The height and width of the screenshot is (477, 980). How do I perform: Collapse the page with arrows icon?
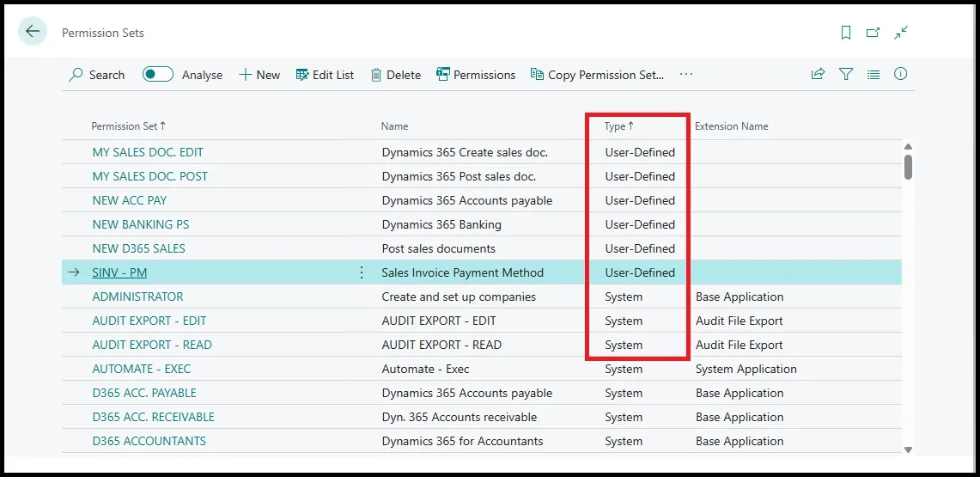pyautogui.click(x=901, y=33)
